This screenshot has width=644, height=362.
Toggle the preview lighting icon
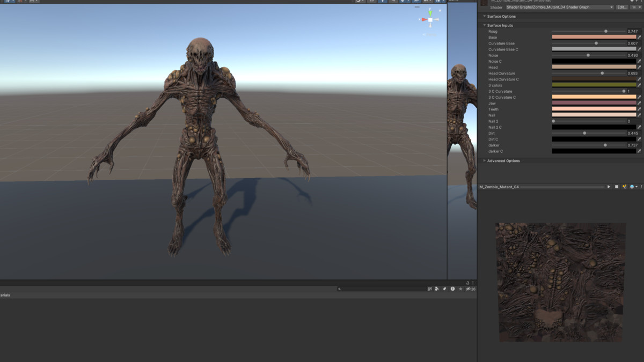625,187
